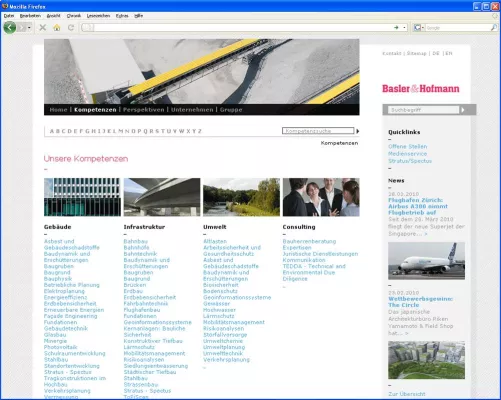501x400 pixels.
Task: Open the Medienservice quicklink
Action: click(x=407, y=154)
